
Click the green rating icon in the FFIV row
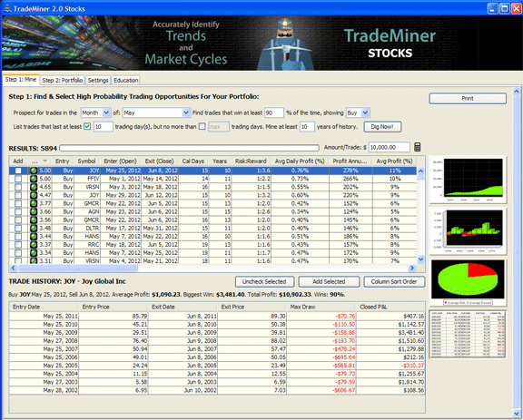pos(34,179)
